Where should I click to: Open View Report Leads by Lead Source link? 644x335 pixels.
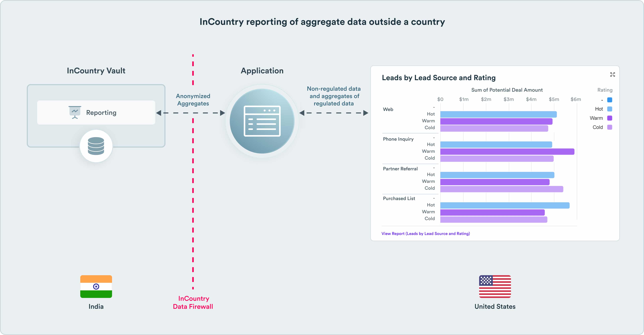425,234
